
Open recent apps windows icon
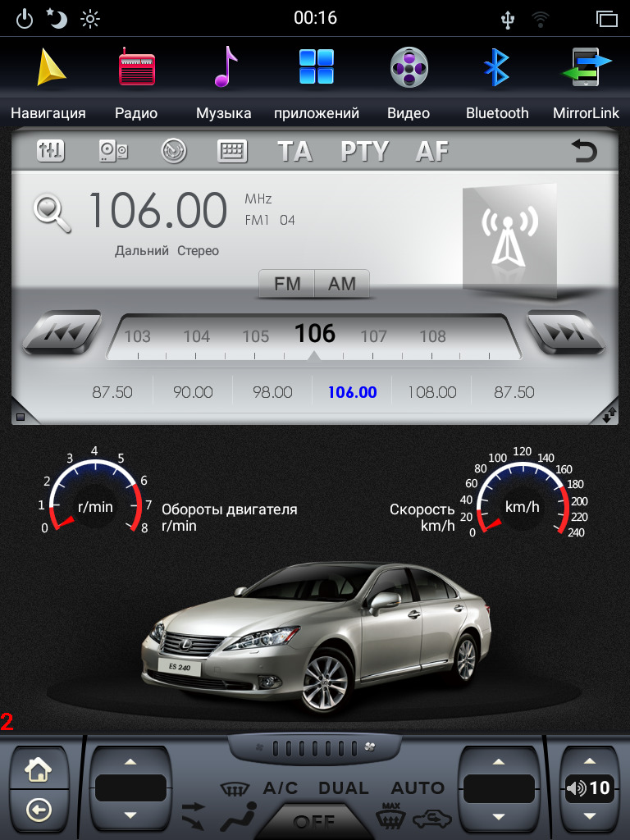pyautogui.click(x=606, y=19)
